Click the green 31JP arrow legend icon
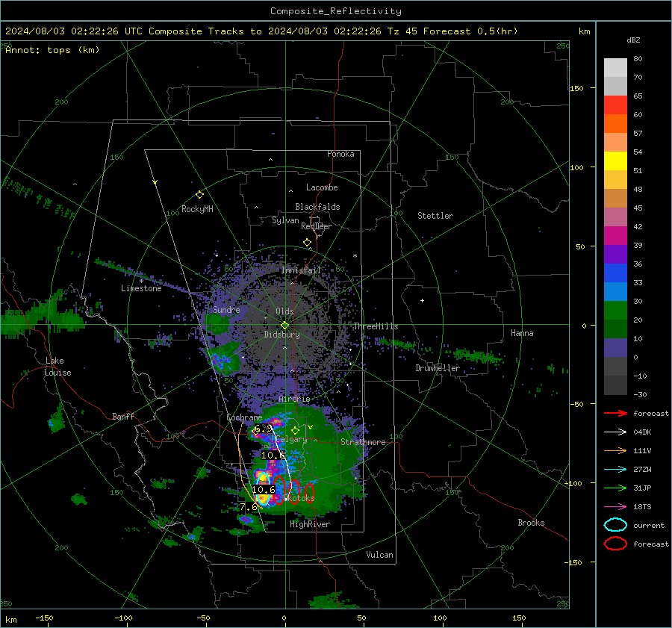 (x=615, y=488)
